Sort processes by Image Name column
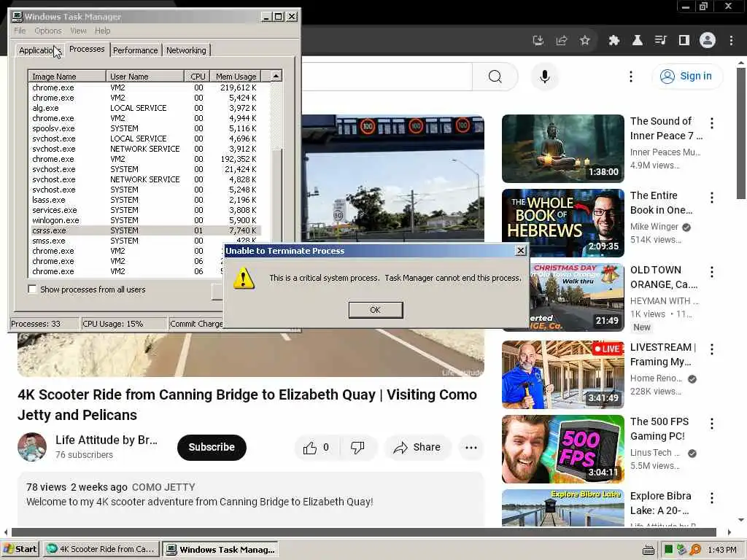 (67, 76)
